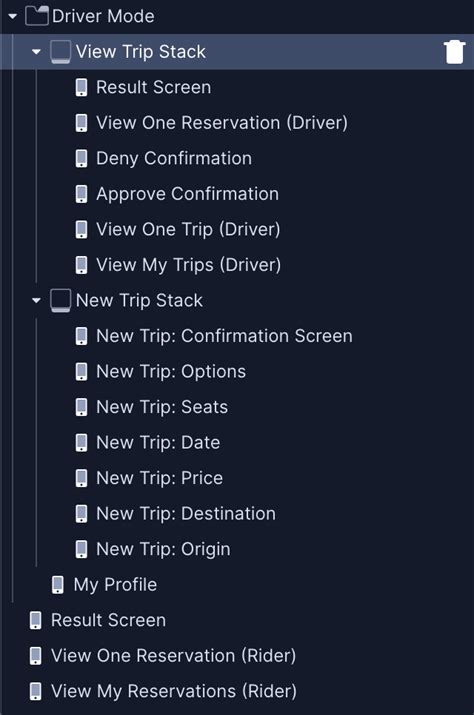This screenshot has height=715, width=474.
Task: Collapse the New Trip Stack group
Action: 36,301
